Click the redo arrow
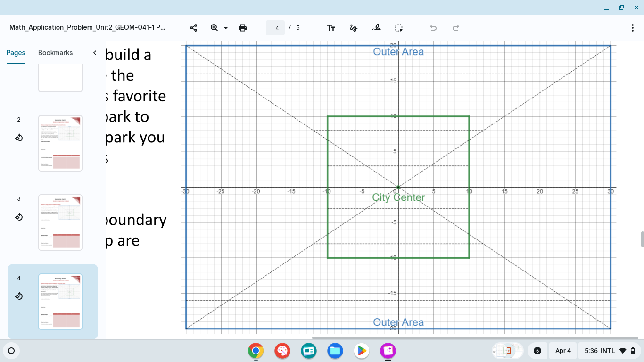This screenshot has width=644, height=362. [x=456, y=28]
